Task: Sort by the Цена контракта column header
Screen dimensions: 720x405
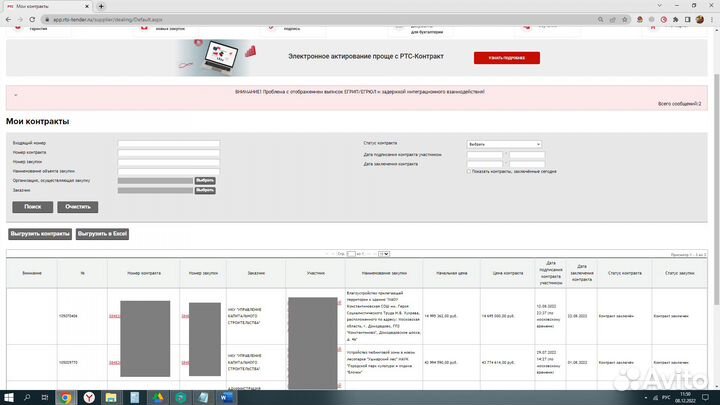Action: (508, 273)
